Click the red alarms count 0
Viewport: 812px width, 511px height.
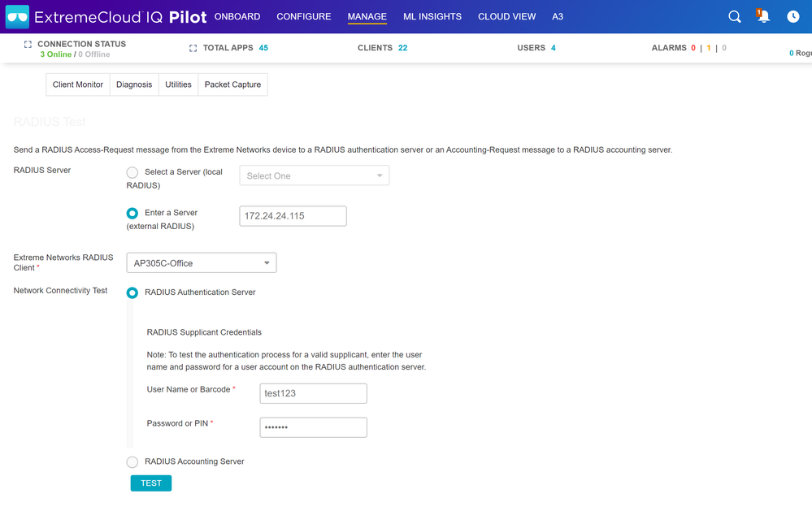coord(693,48)
